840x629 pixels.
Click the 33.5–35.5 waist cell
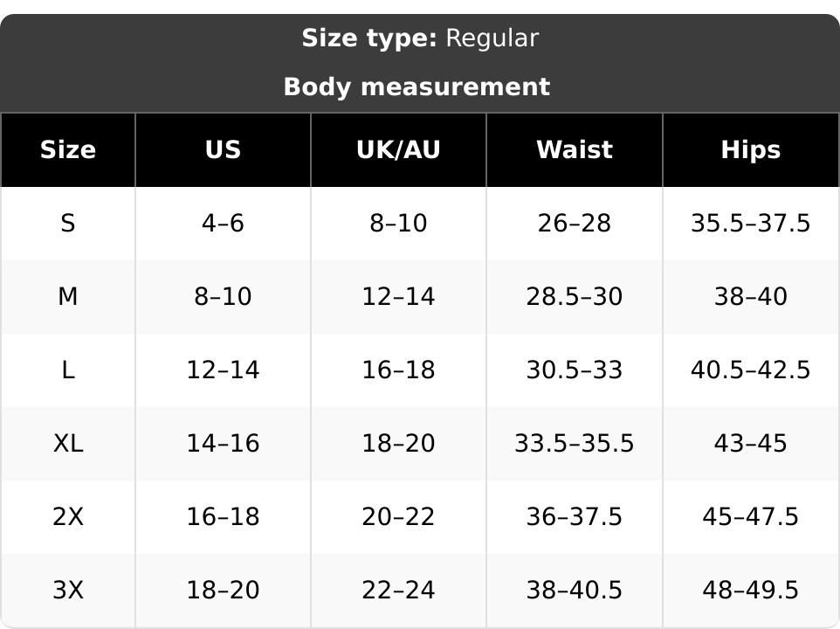tap(575, 444)
